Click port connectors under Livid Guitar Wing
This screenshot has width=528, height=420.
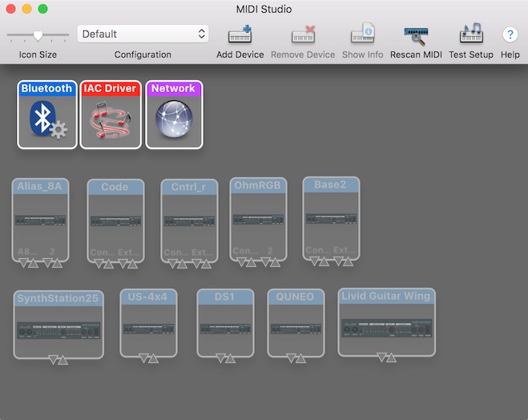[386, 357]
